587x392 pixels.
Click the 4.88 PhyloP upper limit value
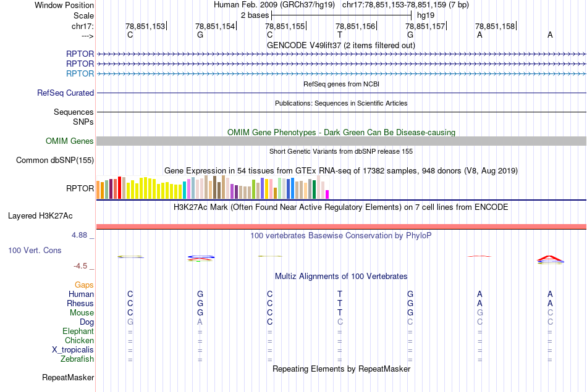tap(79, 235)
